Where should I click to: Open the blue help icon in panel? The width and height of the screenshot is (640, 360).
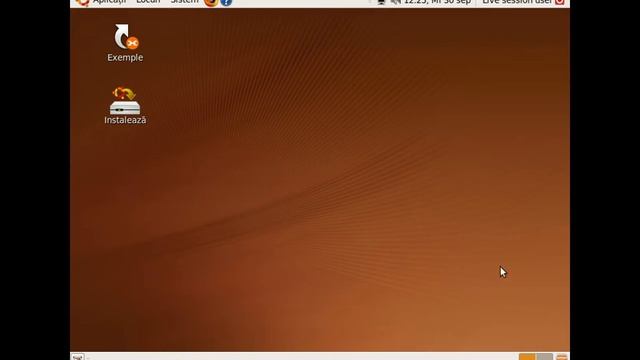click(x=226, y=2)
